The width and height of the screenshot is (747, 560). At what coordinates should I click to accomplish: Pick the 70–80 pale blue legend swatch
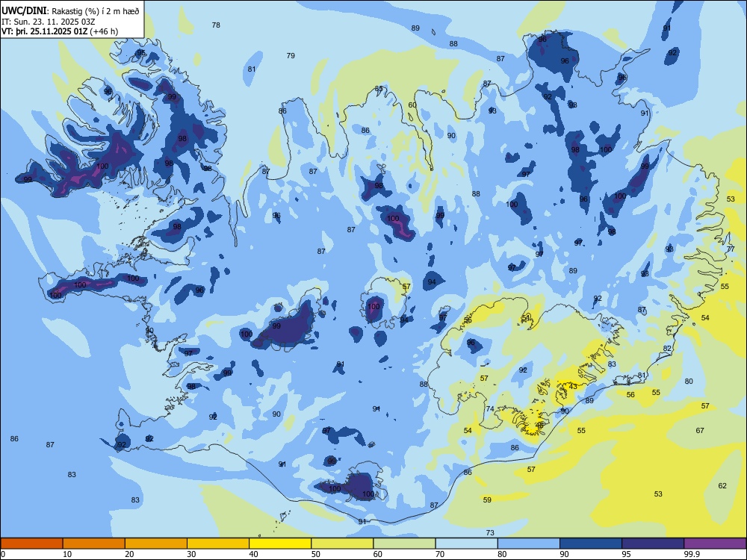466,544
